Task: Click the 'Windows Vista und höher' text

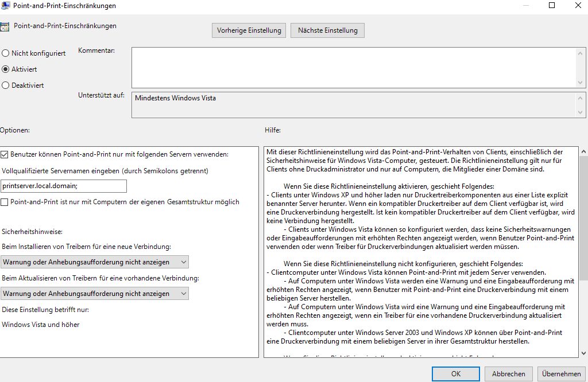Action: pos(41,325)
